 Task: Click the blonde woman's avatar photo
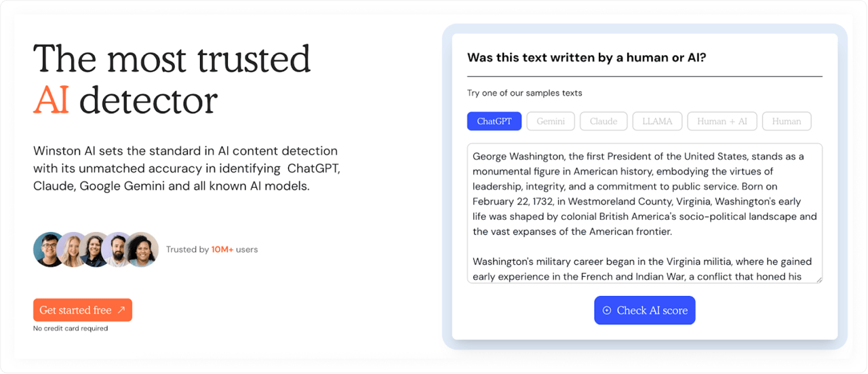[71, 250]
